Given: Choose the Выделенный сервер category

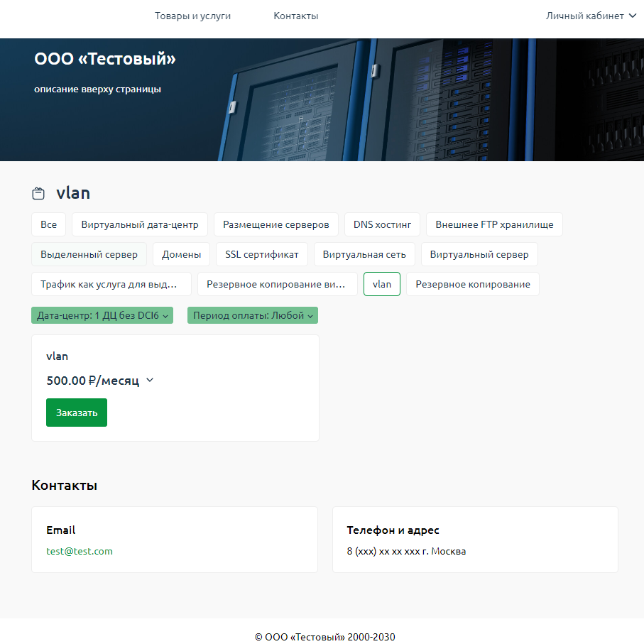Looking at the screenshot, I should pyautogui.click(x=89, y=254).
